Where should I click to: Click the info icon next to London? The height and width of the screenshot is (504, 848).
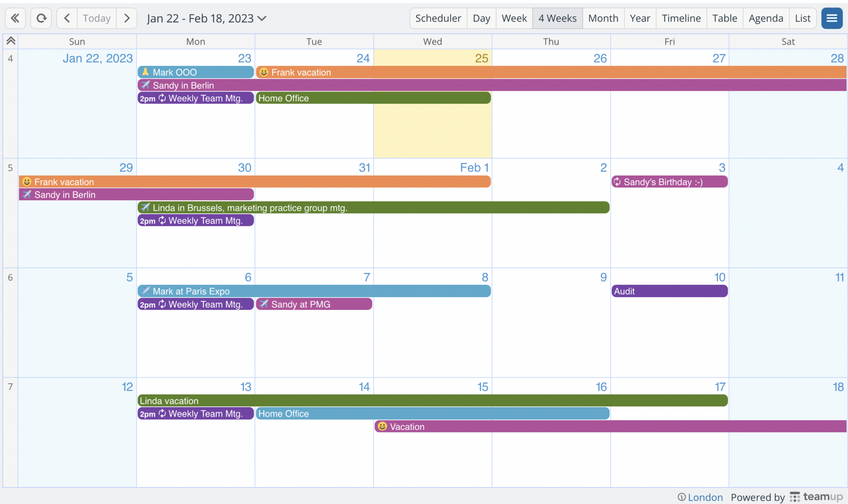click(682, 497)
